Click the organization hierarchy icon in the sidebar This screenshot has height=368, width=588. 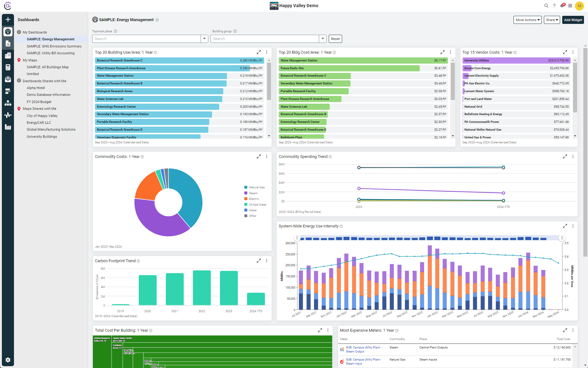(x=8, y=103)
